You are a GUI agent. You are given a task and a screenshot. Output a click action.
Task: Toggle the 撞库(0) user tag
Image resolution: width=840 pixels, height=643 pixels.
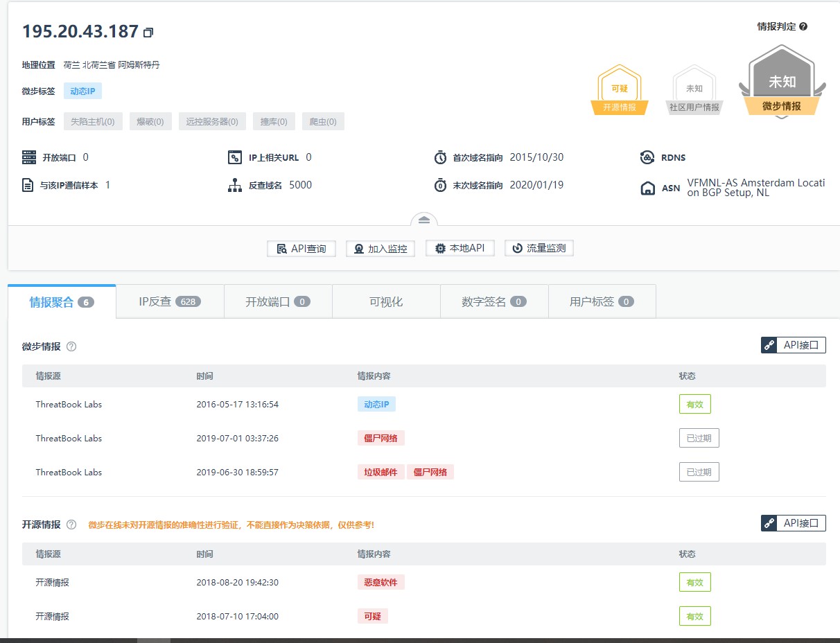pos(274,122)
